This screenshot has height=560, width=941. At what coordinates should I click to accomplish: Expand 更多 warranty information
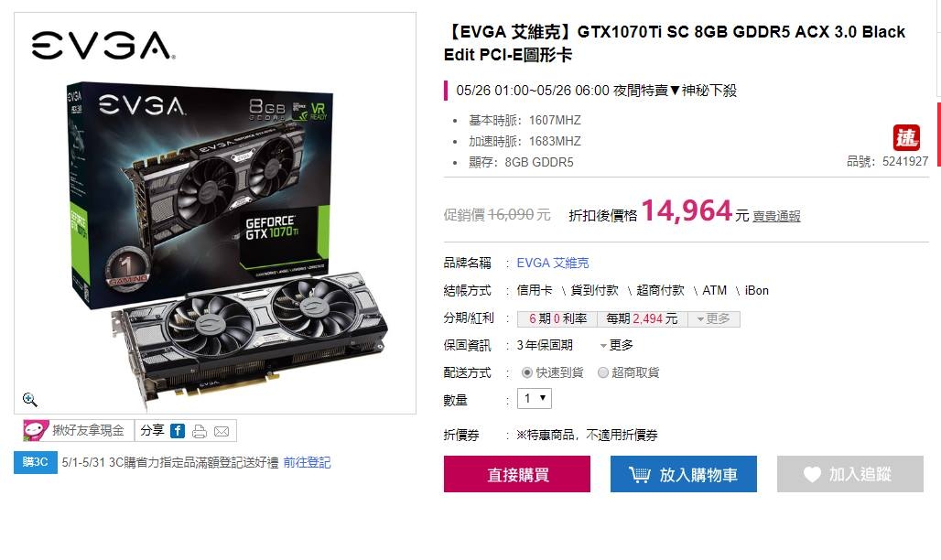pos(616,345)
